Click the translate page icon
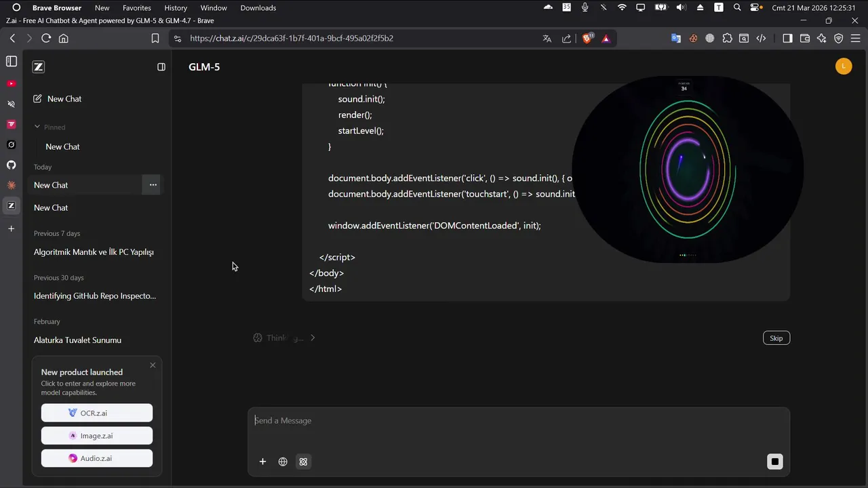The image size is (868, 488). (547, 39)
